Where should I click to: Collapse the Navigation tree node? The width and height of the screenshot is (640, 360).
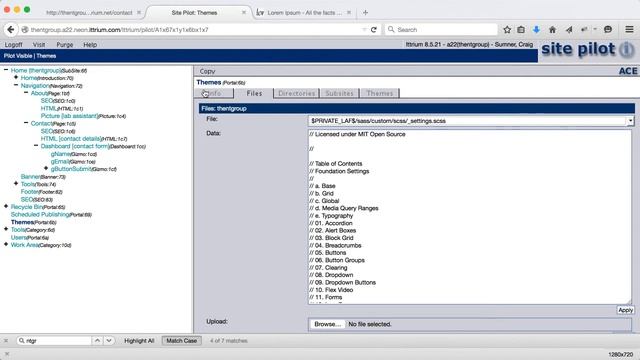[x=16, y=85]
